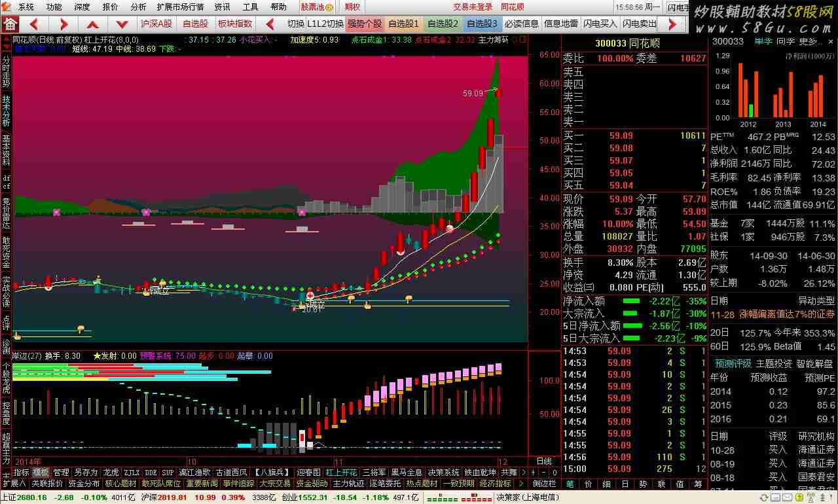Open the 工具 menu

click(250, 7)
